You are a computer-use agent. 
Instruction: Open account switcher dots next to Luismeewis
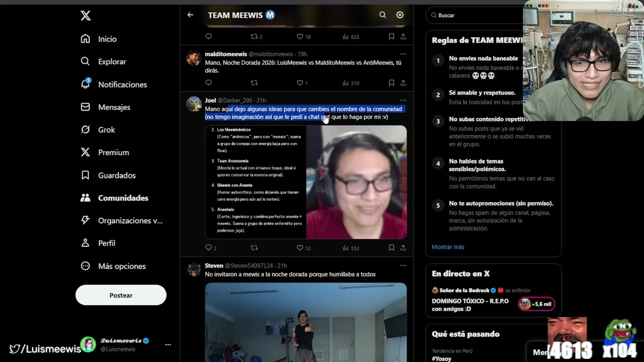tap(168, 344)
